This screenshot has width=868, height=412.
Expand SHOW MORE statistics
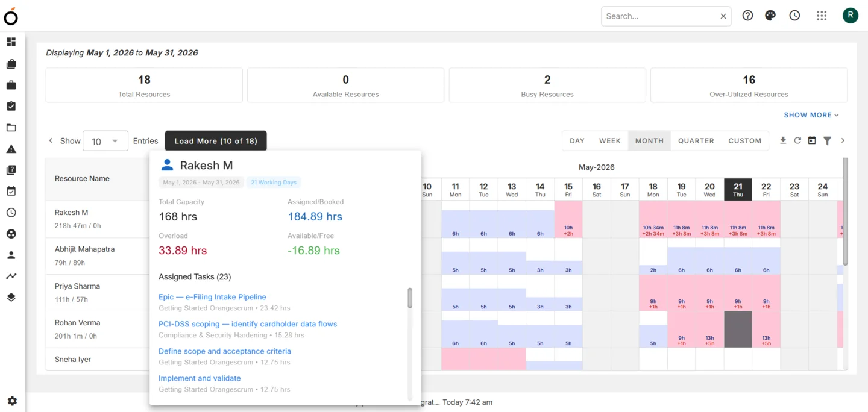[x=811, y=115]
